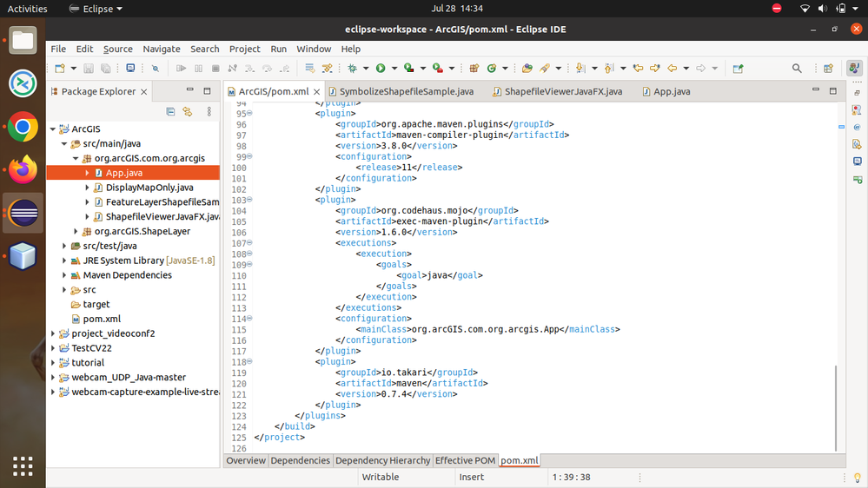
Task: Open the Run button dropdown arrow
Action: tap(393, 69)
